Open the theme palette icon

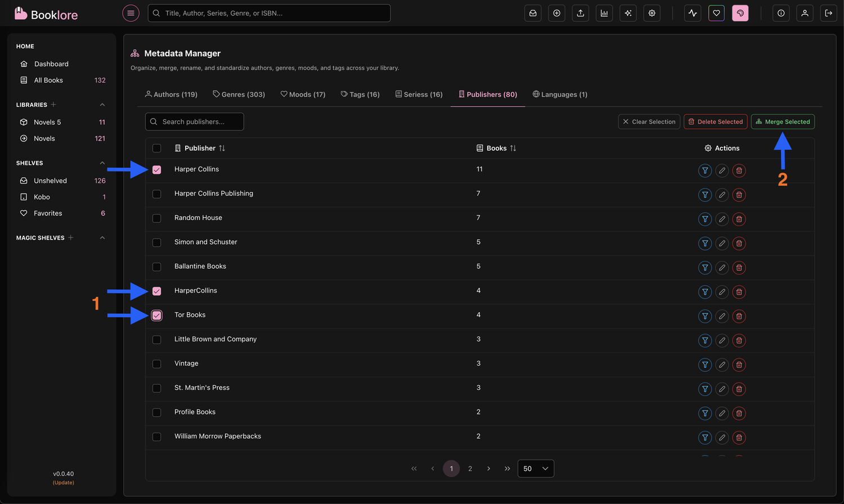click(x=740, y=13)
